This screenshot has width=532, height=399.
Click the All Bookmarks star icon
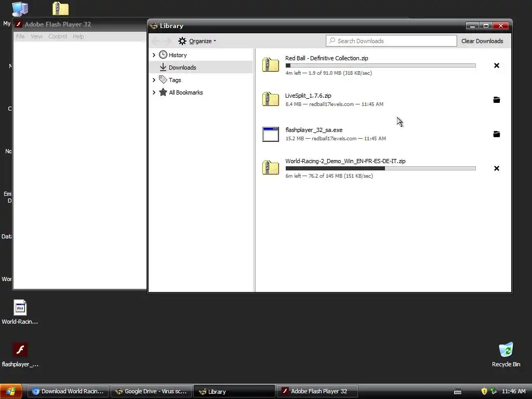(x=163, y=92)
